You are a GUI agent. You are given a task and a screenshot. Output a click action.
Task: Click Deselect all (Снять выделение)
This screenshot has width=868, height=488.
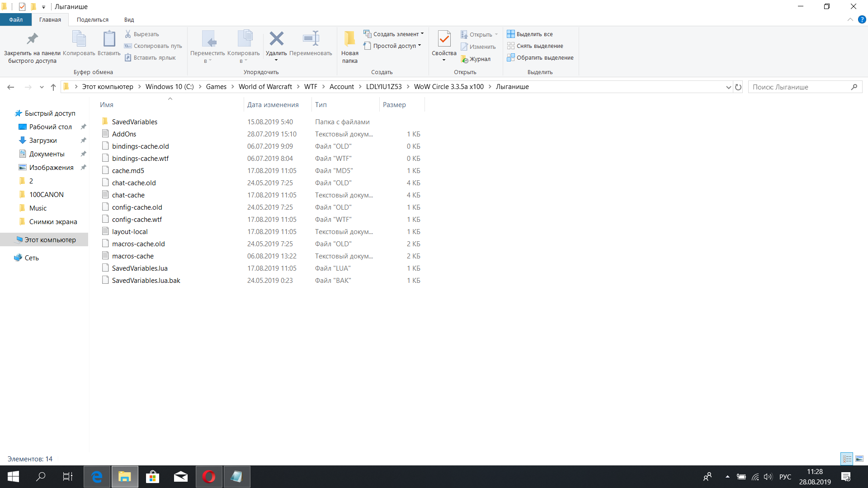(539, 46)
